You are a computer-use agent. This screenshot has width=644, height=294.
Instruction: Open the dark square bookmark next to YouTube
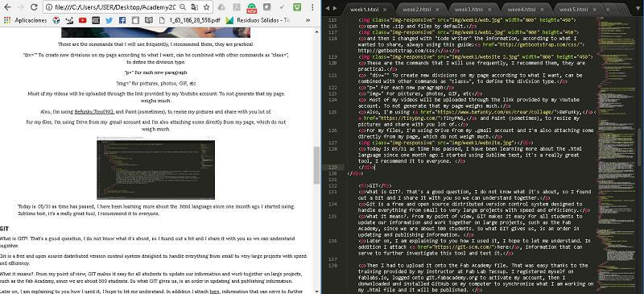[x=96, y=20]
